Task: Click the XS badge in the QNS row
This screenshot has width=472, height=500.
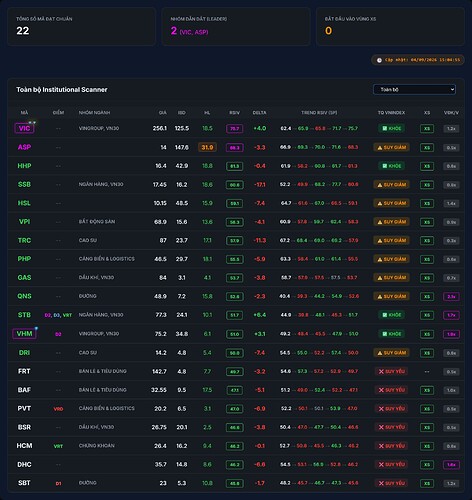Action: click(x=427, y=297)
